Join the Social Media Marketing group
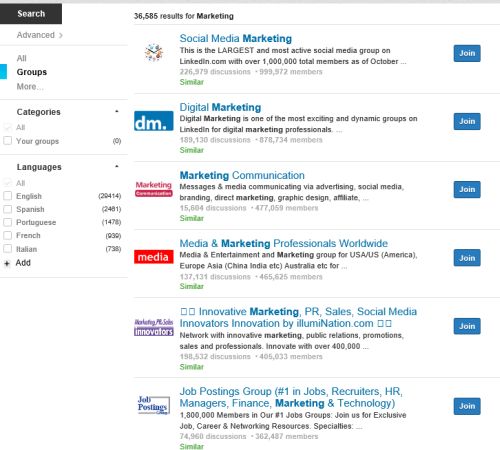 pos(467,53)
